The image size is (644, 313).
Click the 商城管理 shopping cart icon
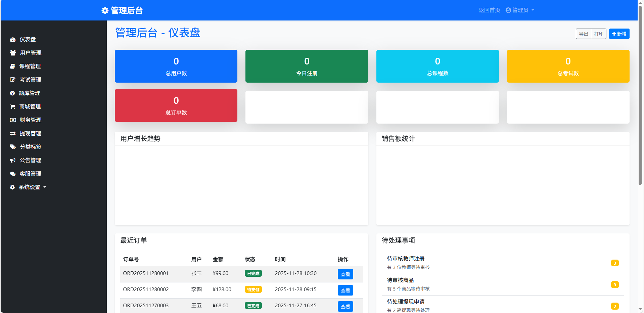pyautogui.click(x=12, y=106)
